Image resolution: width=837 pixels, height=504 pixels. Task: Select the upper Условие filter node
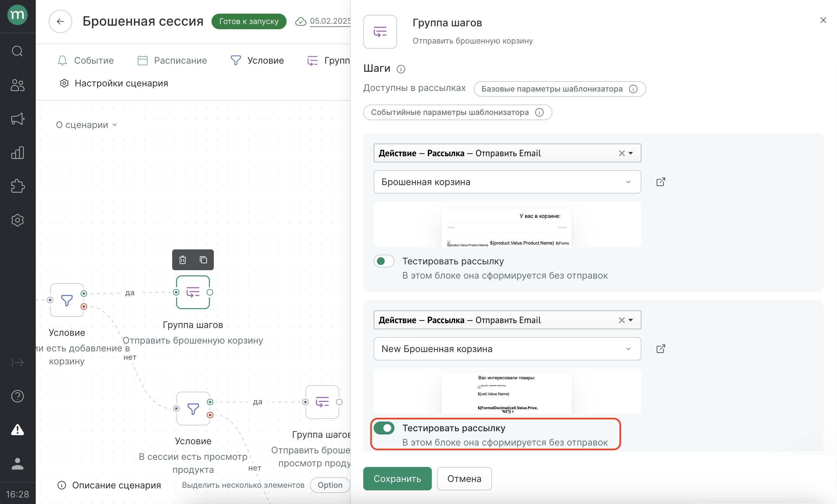click(x=67, y=300)
